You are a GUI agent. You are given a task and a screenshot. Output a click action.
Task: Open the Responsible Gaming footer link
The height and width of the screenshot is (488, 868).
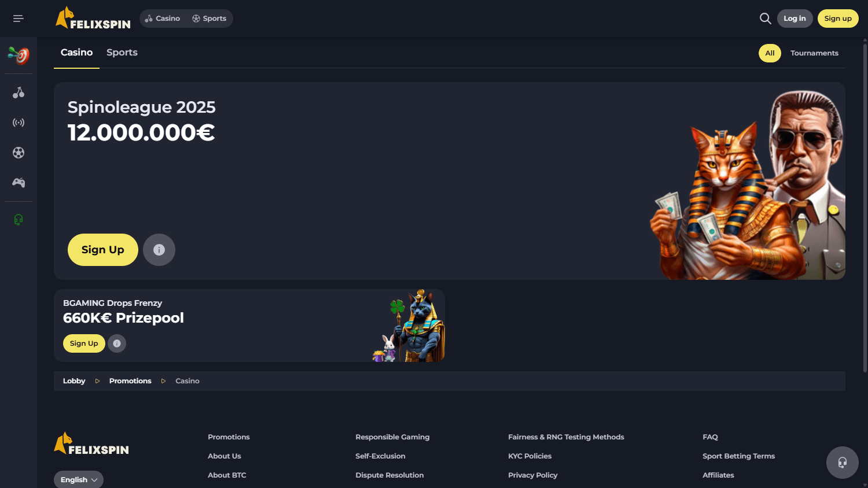click(x=392, y=437)
